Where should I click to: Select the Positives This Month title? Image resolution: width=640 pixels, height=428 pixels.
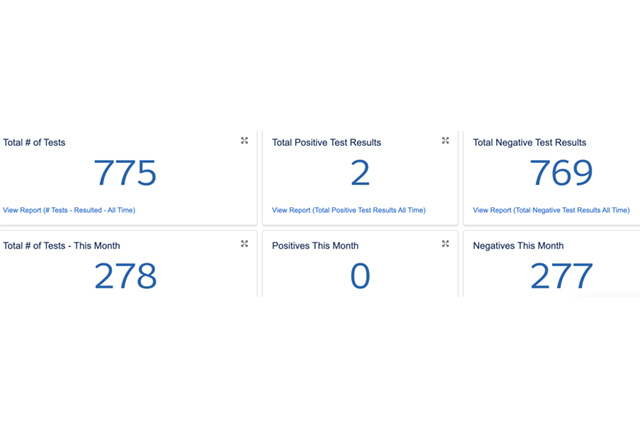tap(315, 245)
